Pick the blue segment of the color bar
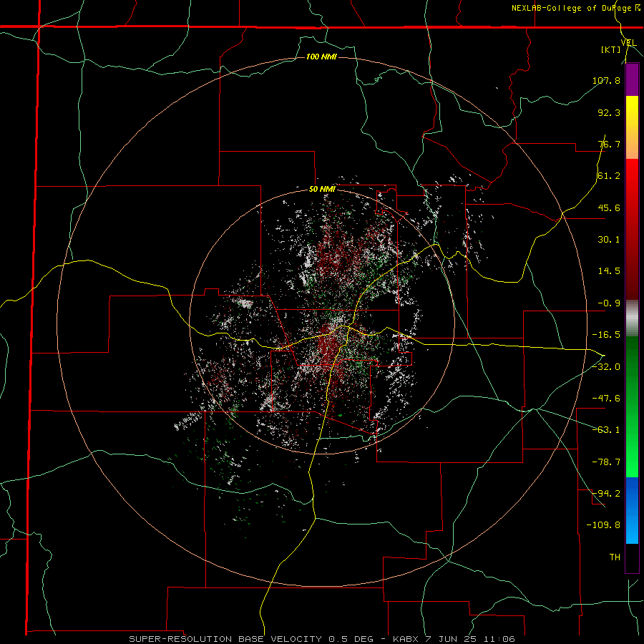This screenshot has height=644, width=644. (632, 510)
